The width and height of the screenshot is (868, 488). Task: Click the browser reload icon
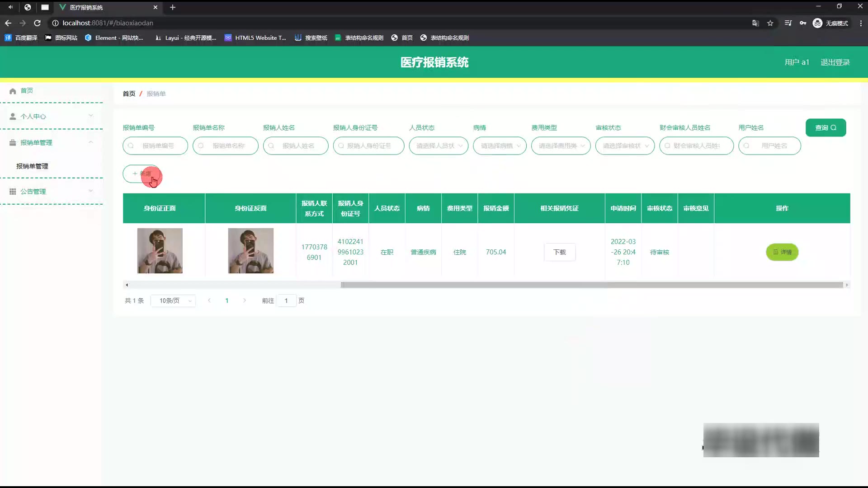tap(38, 23)
